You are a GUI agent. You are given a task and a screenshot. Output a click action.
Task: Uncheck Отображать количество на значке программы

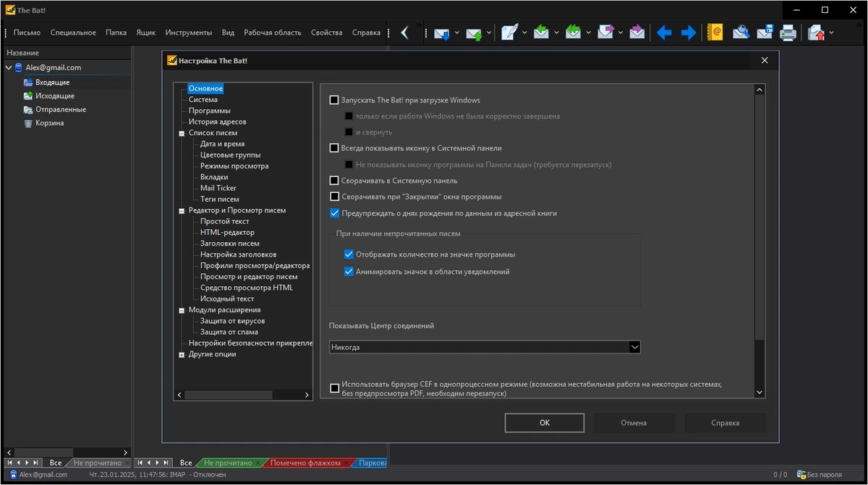[349, 254]
